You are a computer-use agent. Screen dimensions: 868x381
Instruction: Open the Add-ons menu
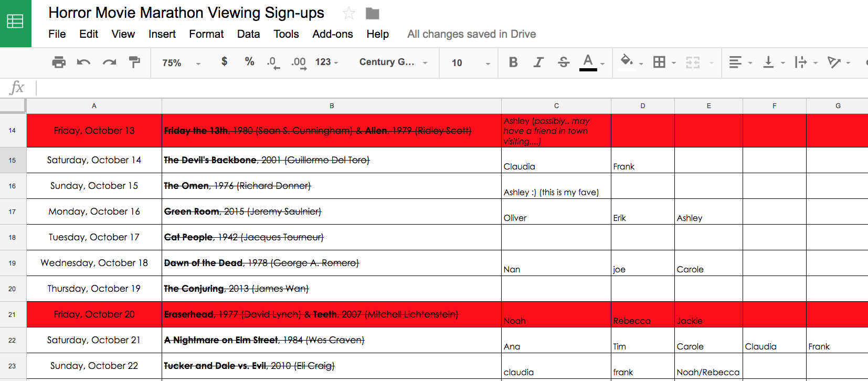[332, 34]
